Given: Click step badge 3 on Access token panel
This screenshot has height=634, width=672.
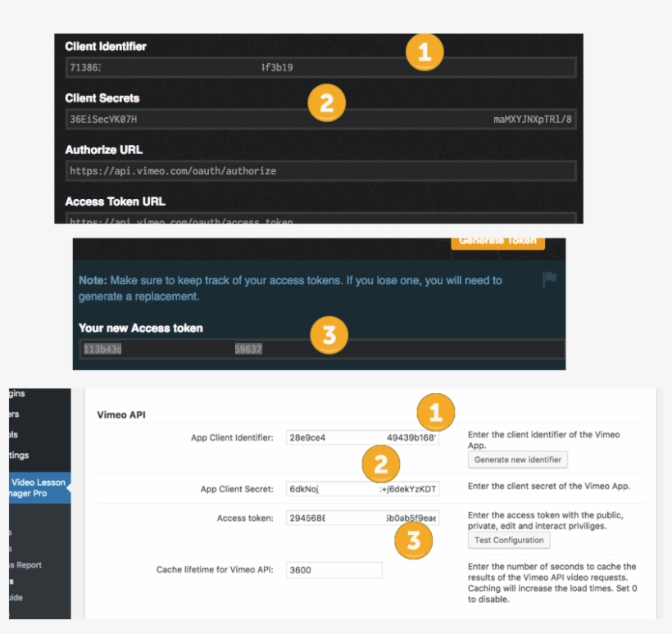Looking at the screenshot, I should 328,335.
